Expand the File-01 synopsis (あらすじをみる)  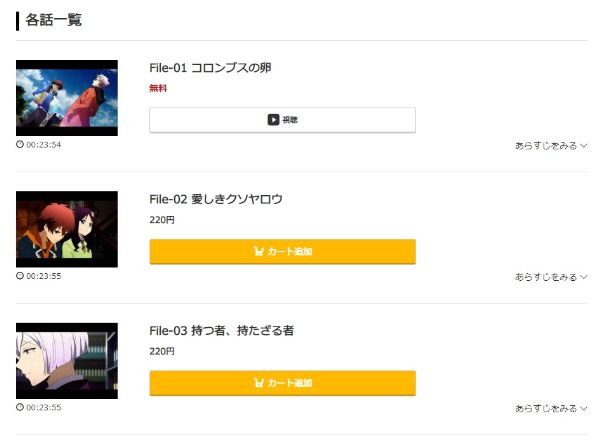click(x=551, y=145)
